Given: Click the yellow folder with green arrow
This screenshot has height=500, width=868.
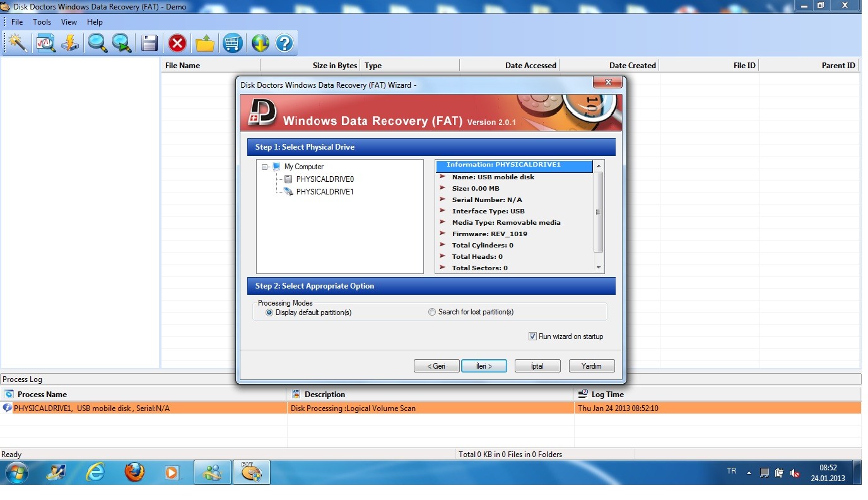Looking at the screenshot, I should (205, 43).
